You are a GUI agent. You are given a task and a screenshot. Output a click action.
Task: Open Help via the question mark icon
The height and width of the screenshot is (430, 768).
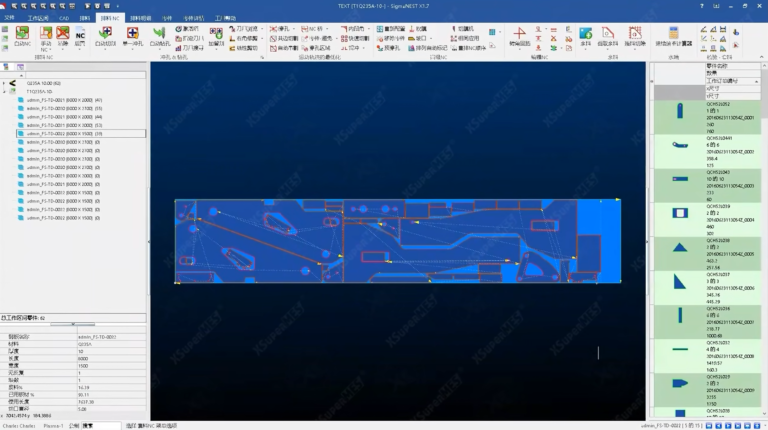(701, 6)
